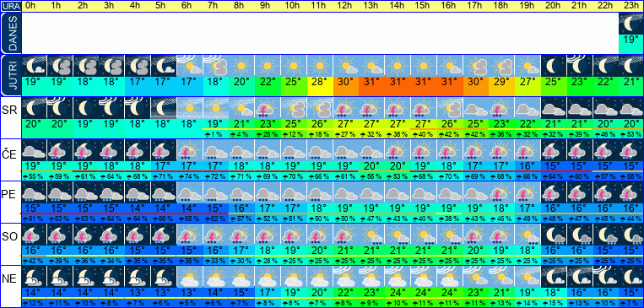Select SR 12h temperature 27°

click(345, 123)
